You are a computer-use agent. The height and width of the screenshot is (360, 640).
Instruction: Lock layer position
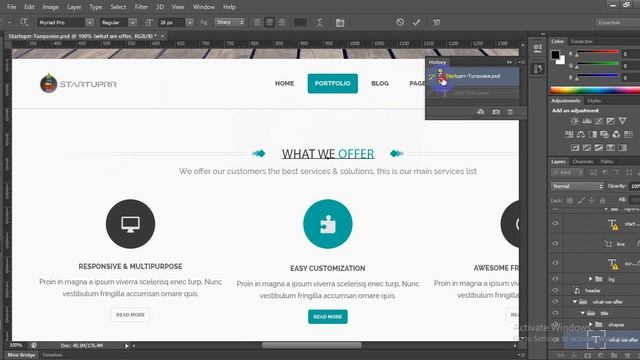click(x=591, y=200)
